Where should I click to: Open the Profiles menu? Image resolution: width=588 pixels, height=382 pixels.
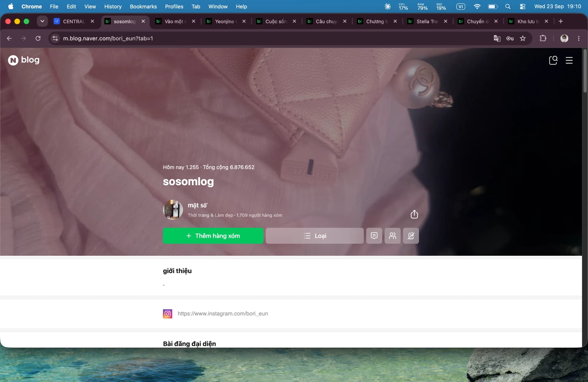click(x=174, y=6)
